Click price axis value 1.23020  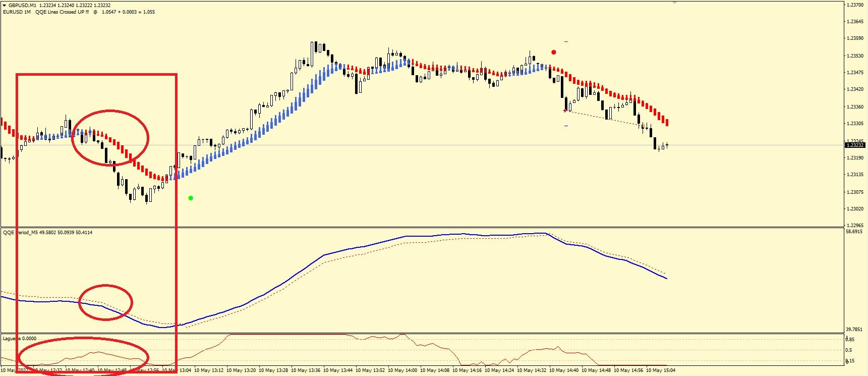[x=855, y=209]
